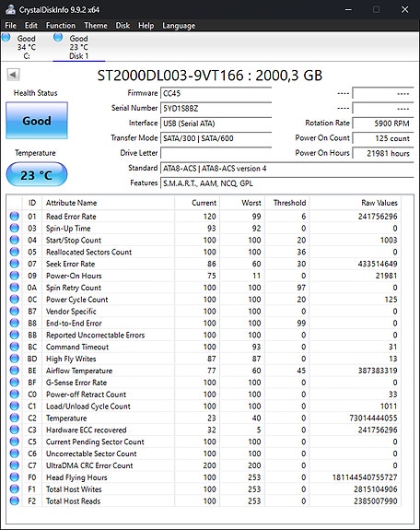This screenshot has width=420, height=530.
Task: Select the Disk 1 tab
Action: coord(78,47)
